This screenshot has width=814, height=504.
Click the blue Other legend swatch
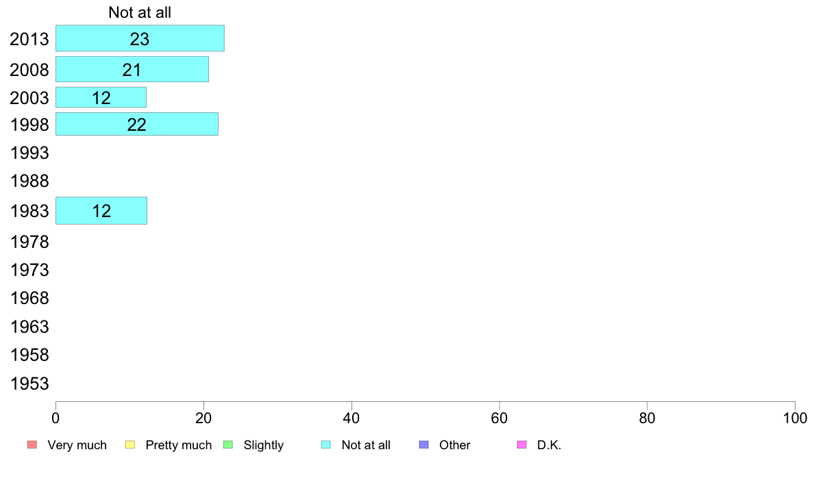click(423, 445)
